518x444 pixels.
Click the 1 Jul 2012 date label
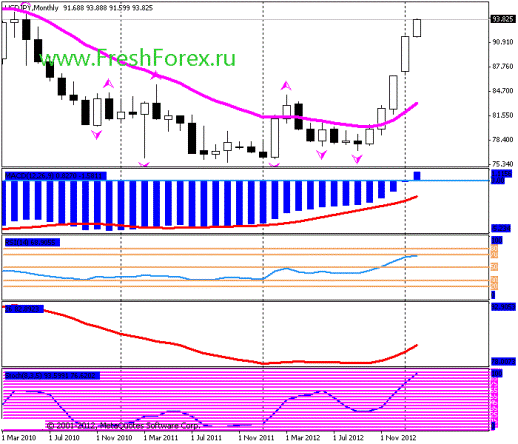pyautogui.click(x=349, y=437)
